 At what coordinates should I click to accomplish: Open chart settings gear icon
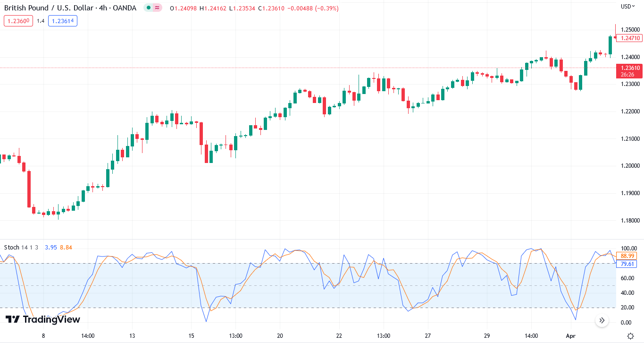(x=630, y=336)
